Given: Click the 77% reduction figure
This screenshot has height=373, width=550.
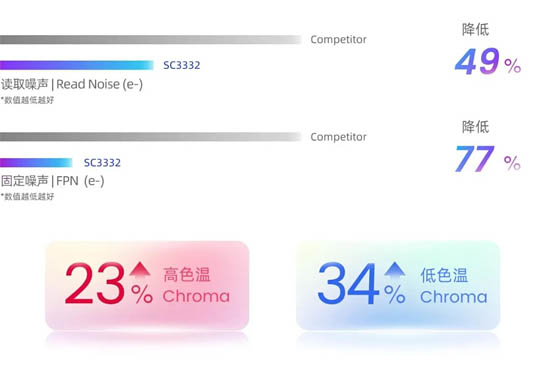Looking at the screenshot, I should point(488,159).
